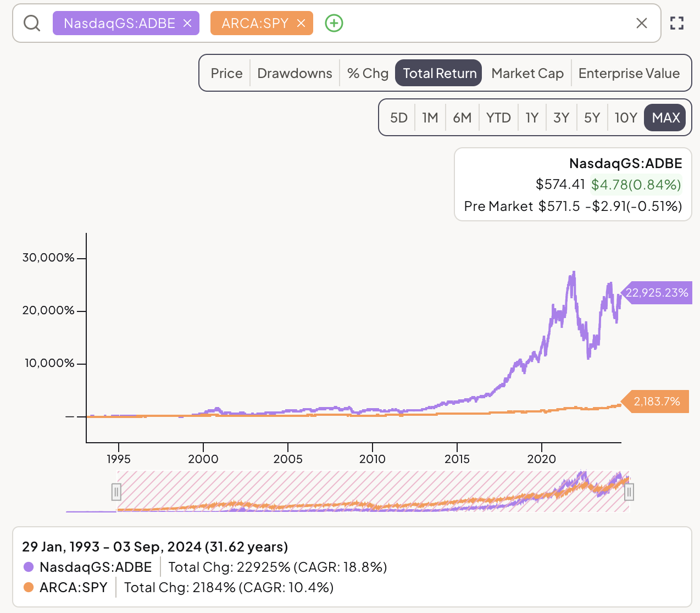
Task: Click the 2020 x-axis label
Action: tap(542, 459)
